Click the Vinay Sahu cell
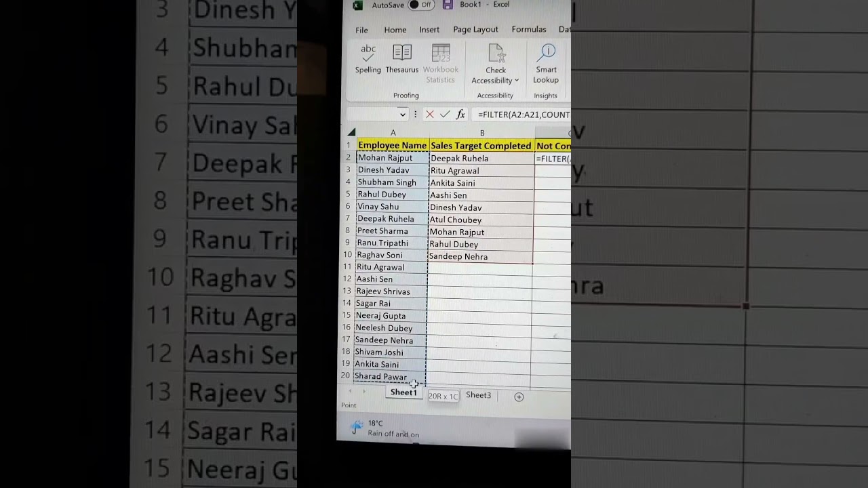The width and height of the screenshot is (868, 488). 392,207
